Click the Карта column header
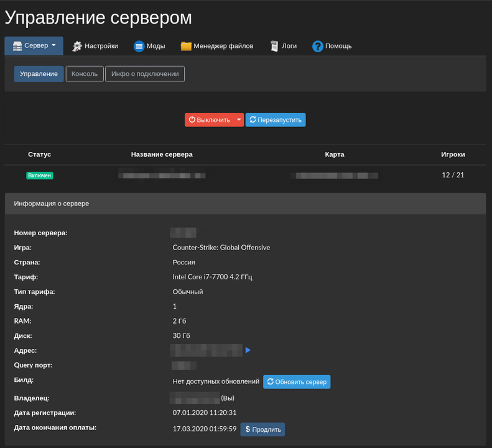492x448 pixels. [x=335, y=154]
